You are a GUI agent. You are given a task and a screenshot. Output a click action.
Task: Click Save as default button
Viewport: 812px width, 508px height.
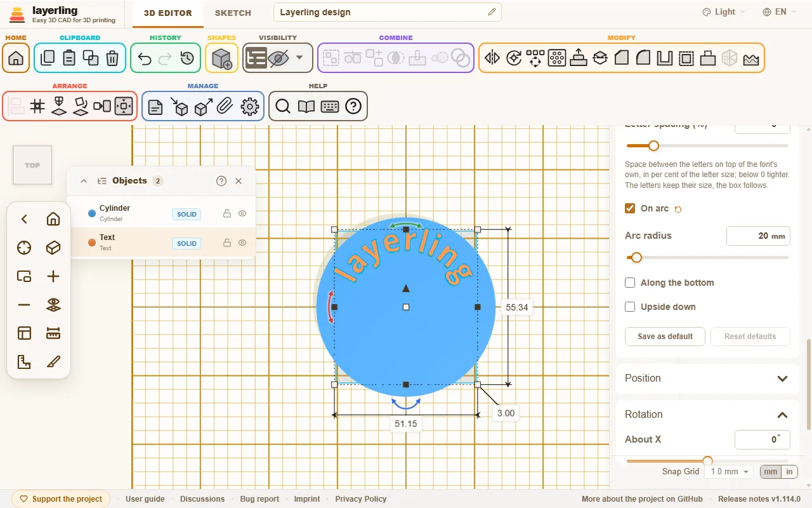pos(665,337)
